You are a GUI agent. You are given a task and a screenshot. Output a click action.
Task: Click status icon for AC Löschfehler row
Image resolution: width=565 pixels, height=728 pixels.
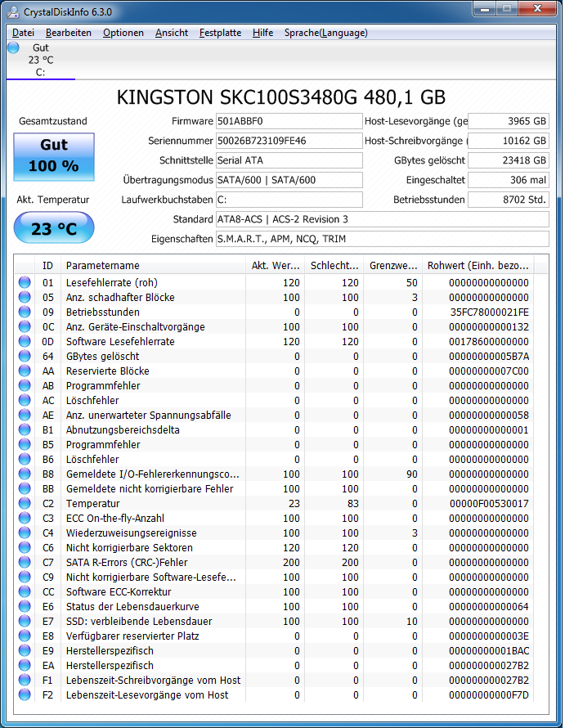coord(25,400)
